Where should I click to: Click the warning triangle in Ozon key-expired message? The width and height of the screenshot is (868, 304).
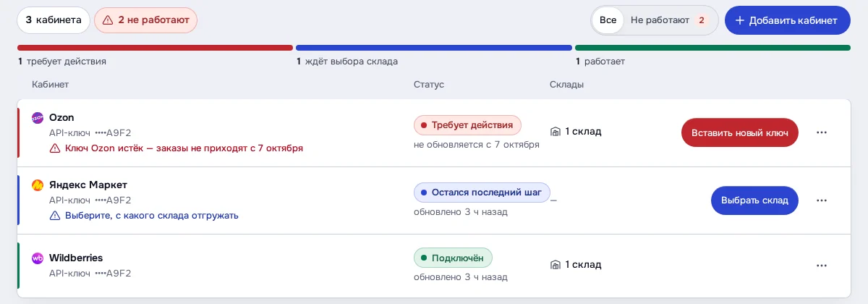point(55,148)
